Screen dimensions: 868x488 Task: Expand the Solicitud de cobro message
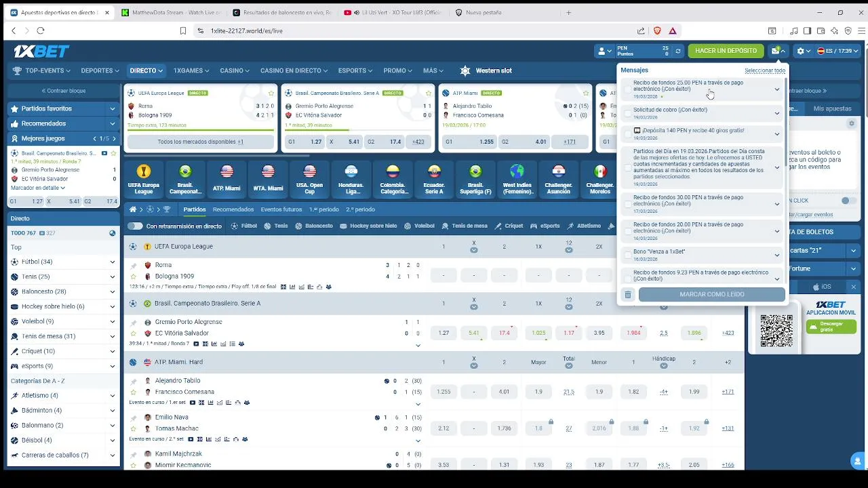[777, 113]
